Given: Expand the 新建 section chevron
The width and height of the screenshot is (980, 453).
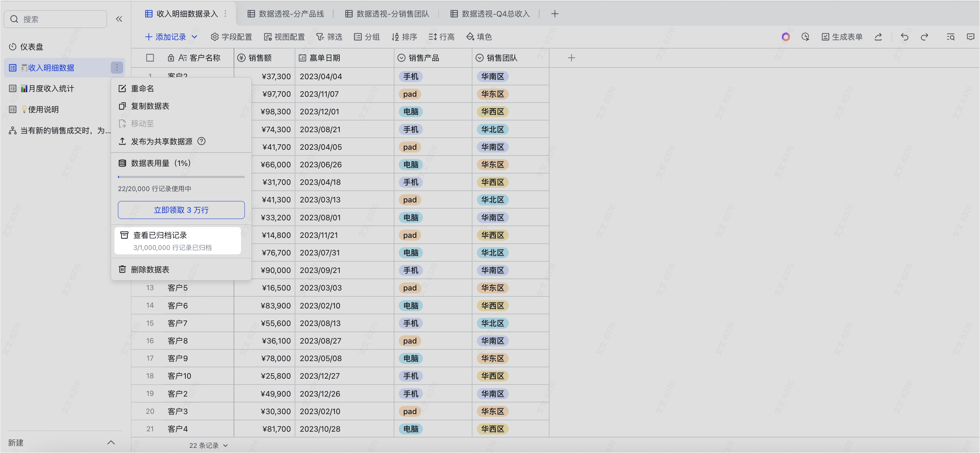Looking at the screenshot, I should [x=111, y=442].
